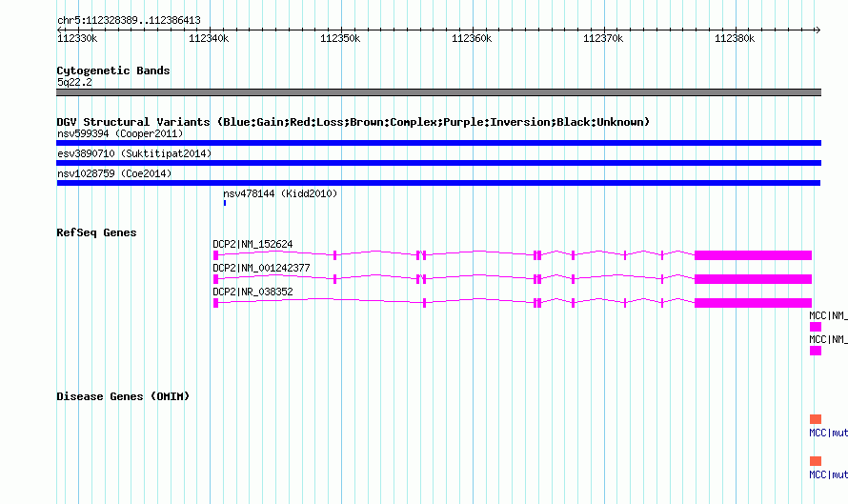848x504 pixels.
Task: Select the blue gain bar under nsv1028759
Action: pyautogui.click(x=438, y=183)
